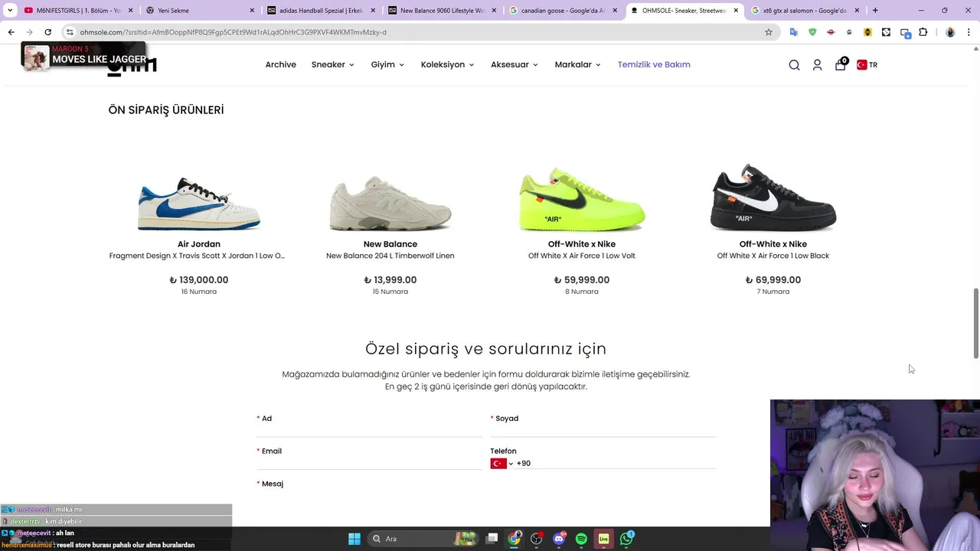Open the Off White Air Force Black image

[773, 197]
